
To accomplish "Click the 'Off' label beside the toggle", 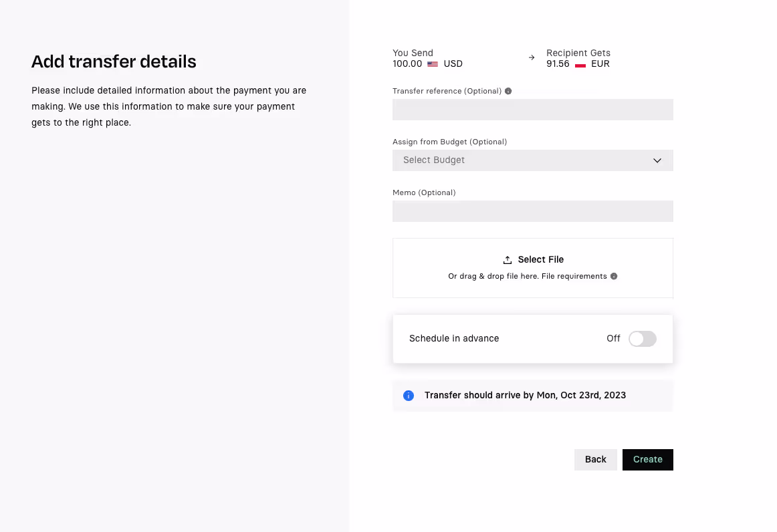I will tap(613, 339).
